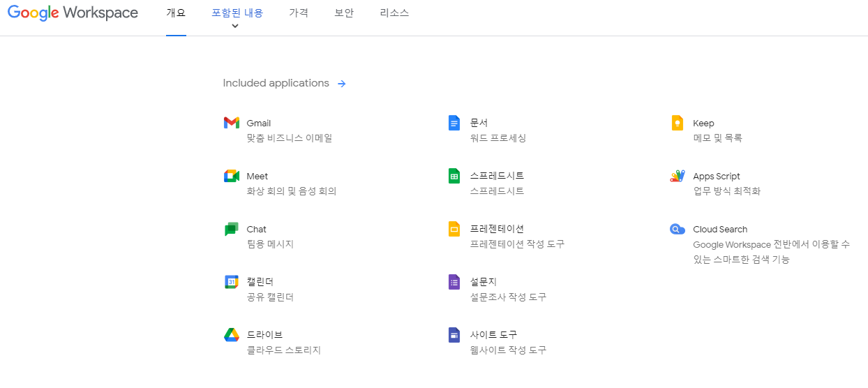Click the Apps Script colorful icon
Viewport: 868px width, 388px height.
click(x=677, y=176)
